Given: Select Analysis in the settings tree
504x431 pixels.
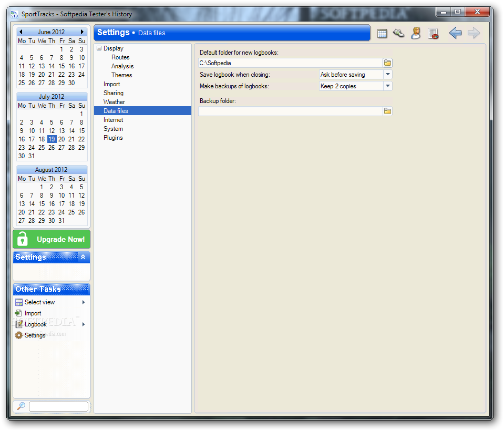Looking at the screenshot, I should tap(122, 66).
